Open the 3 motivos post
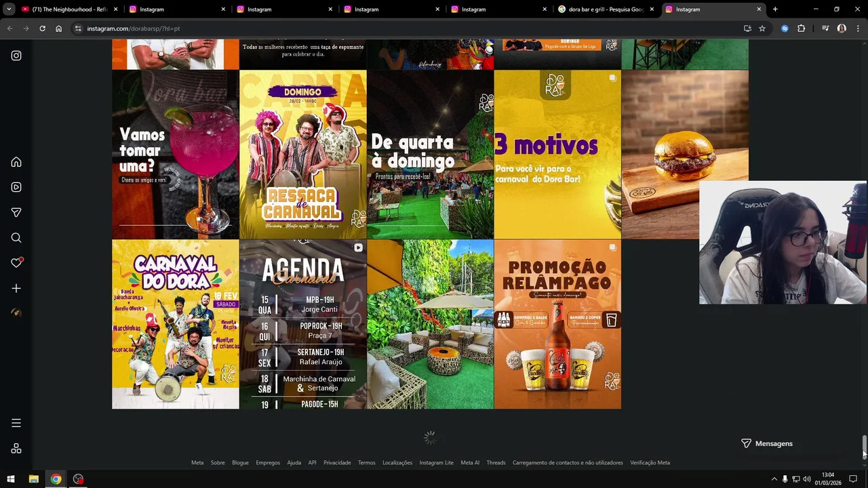The width and height of the screenshot is (868, 488). (557, 155)
